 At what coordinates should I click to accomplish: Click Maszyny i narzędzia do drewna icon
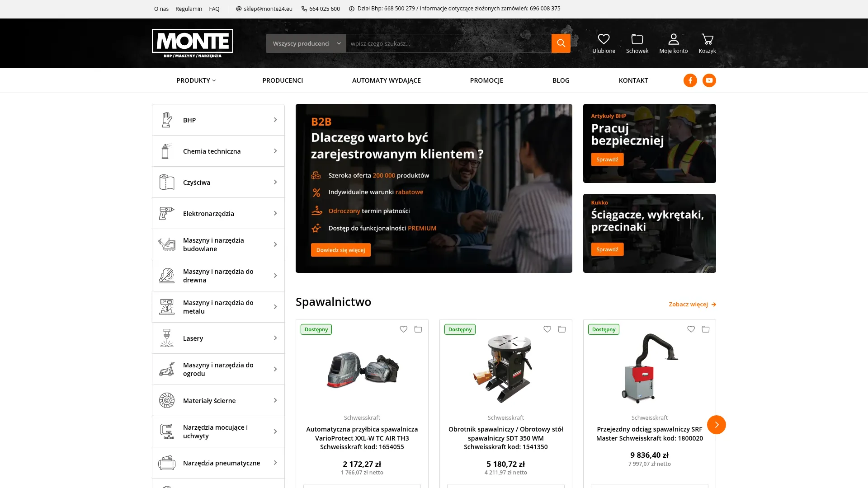coord(167,276)
